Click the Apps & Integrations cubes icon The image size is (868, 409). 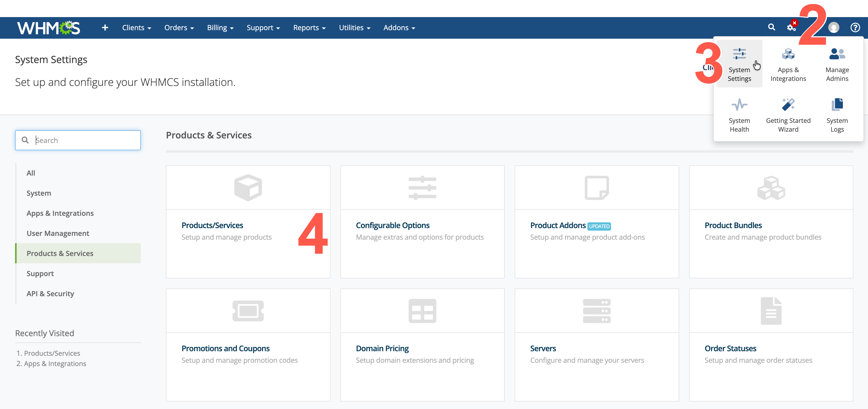pyautogui.click(x=788, y=54)
